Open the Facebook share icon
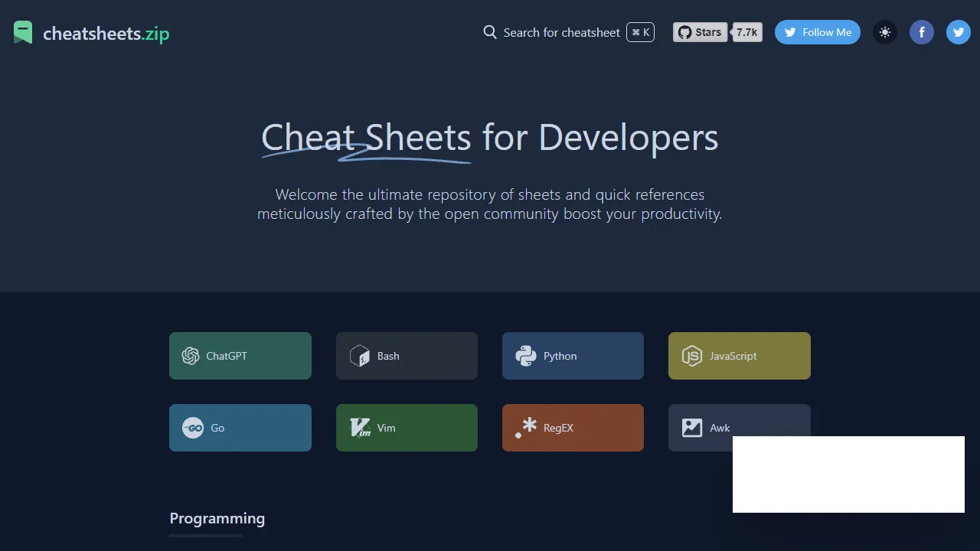The width and height of the screenshot is (980, 551). pyautogui.click(x=922, y=32)
